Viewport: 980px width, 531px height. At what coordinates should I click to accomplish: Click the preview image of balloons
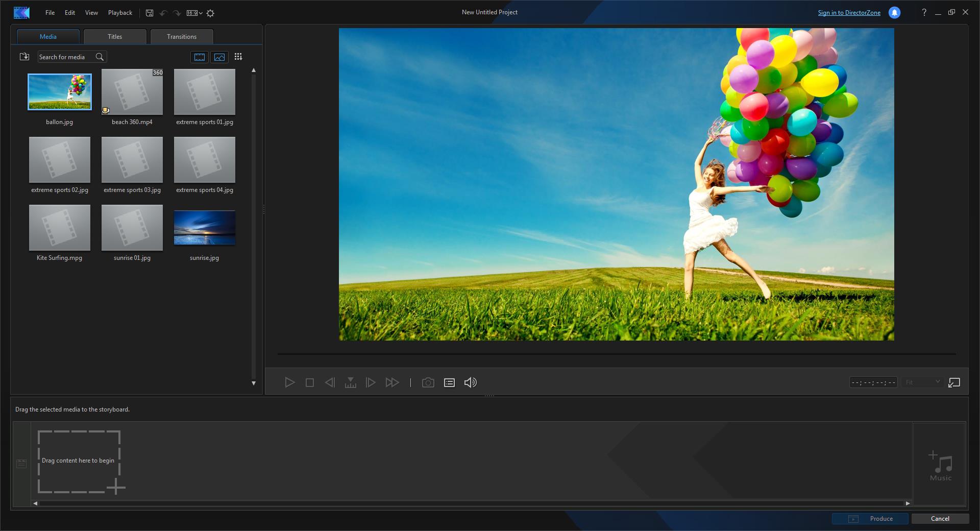tap(617, 184)
